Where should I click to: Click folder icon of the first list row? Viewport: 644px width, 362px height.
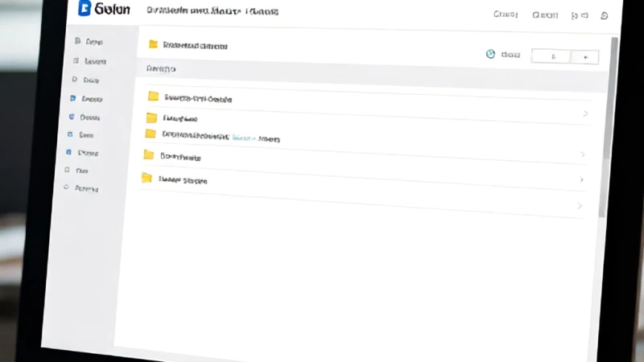pos(153,96)
